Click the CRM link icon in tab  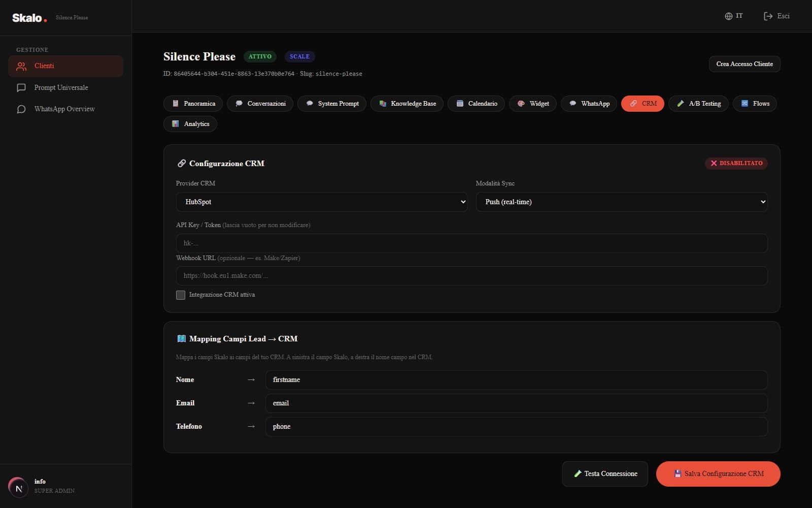633,104
